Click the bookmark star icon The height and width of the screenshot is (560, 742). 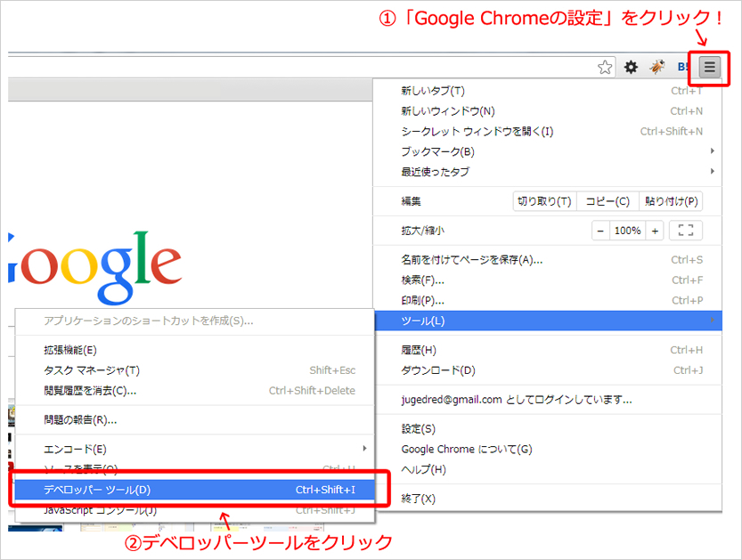(605, 67)
